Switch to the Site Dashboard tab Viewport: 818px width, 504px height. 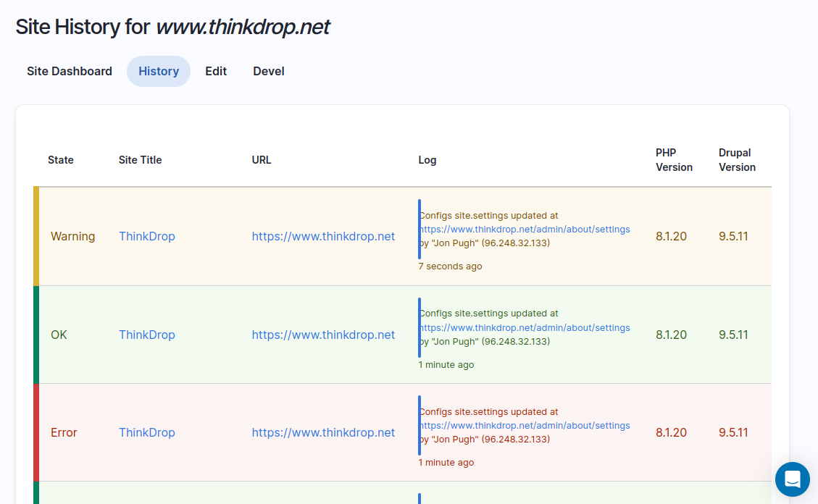point(69,71)
